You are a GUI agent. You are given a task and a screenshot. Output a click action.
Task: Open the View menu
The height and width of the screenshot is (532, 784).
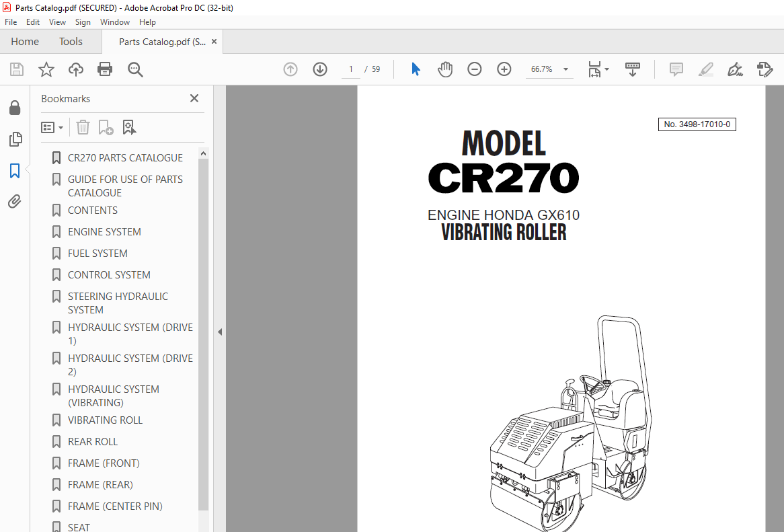click(x=57, y=22)
